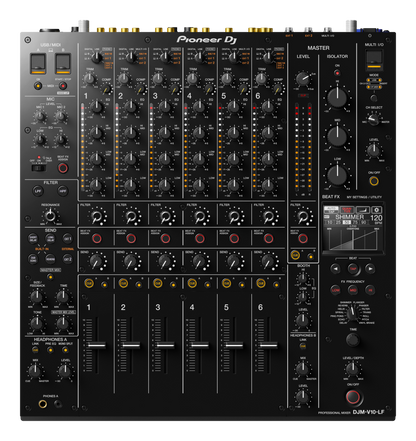Tap channel 6 BEAT FX ASSIGN button

coord(269,238)
